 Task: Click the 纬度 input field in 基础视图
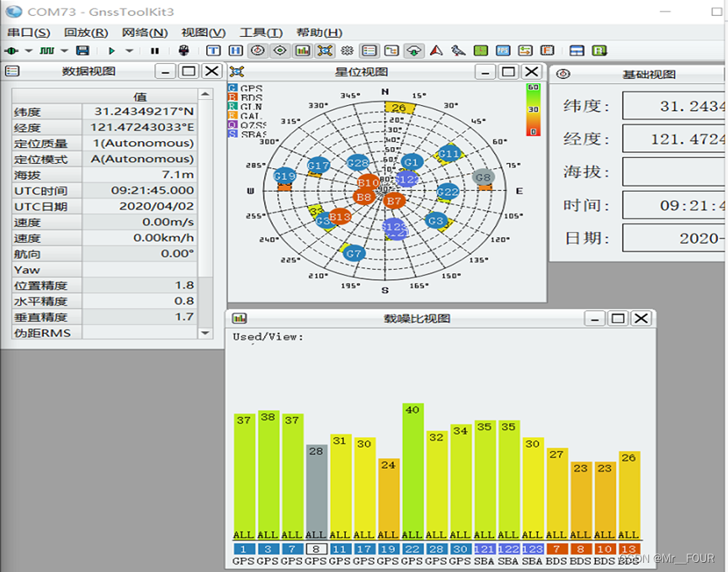(x=673, y=106)
